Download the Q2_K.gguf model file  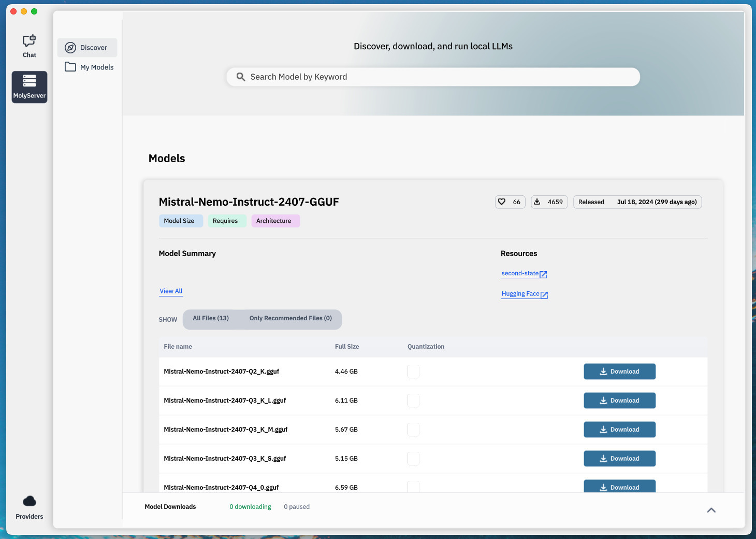[x=619, y=372]
